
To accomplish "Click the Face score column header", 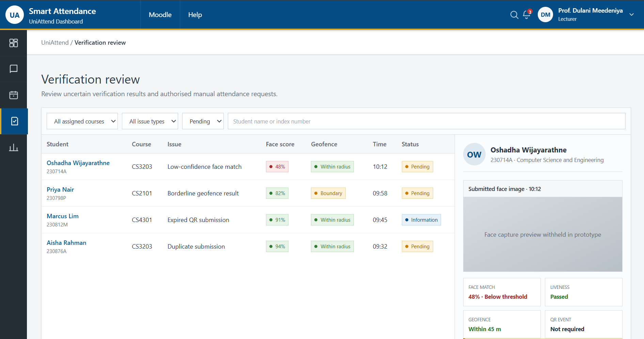I will 280,144.
